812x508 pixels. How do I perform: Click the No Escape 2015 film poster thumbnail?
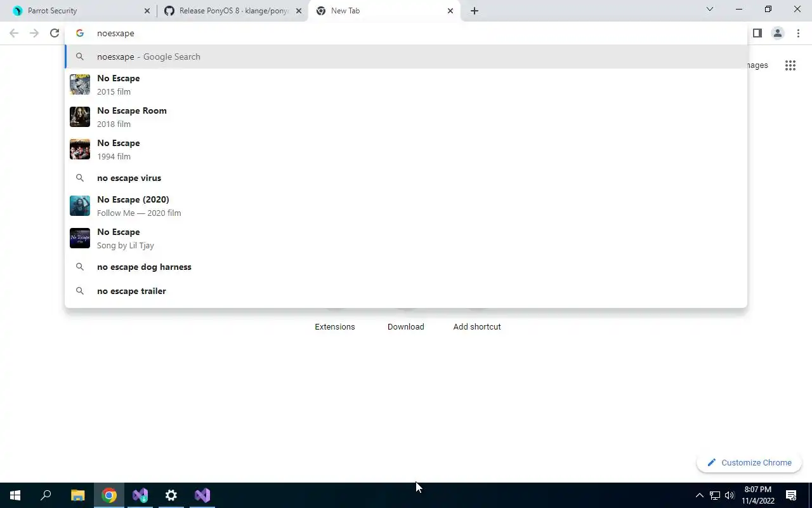[x=80, y=84]
